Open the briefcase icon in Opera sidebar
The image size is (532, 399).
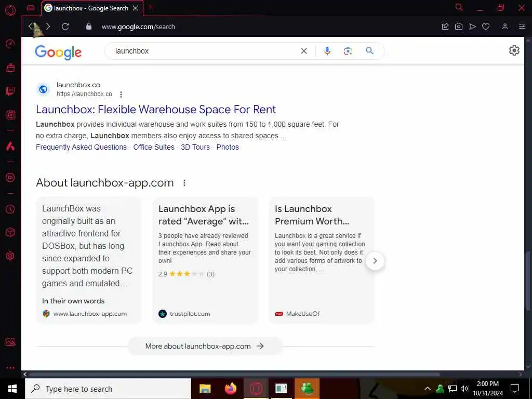click(x=10, y=68)
